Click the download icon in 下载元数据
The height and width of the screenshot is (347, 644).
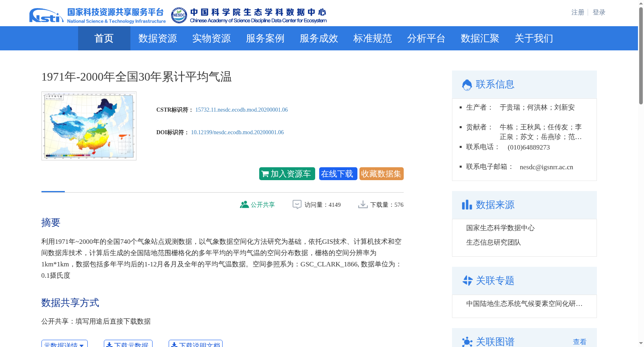(x=109, y=345)
